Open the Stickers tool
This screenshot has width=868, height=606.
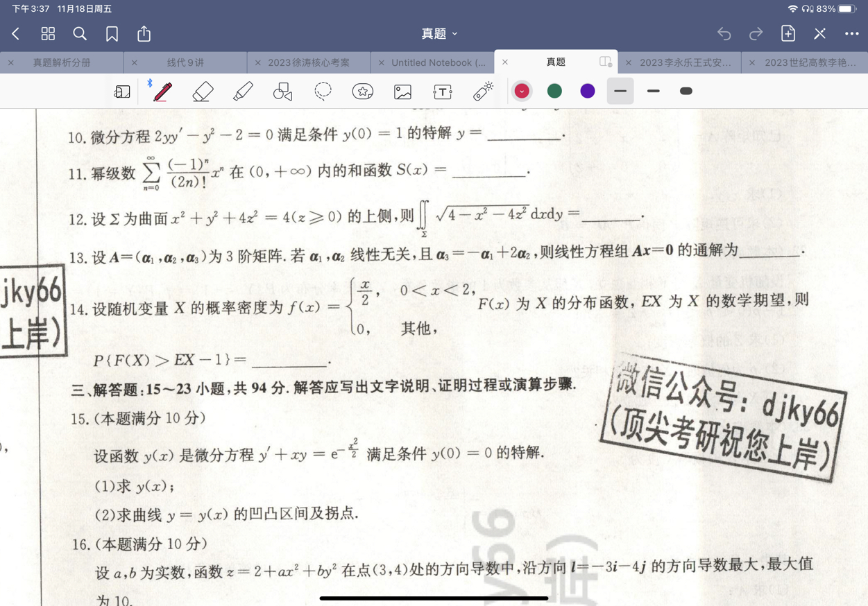click(362, 91)
